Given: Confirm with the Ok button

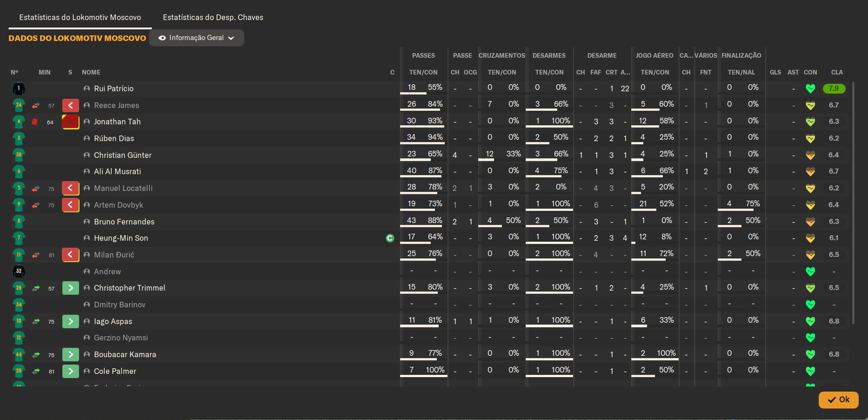Looking at the screenshot, I should coord(838,400).
